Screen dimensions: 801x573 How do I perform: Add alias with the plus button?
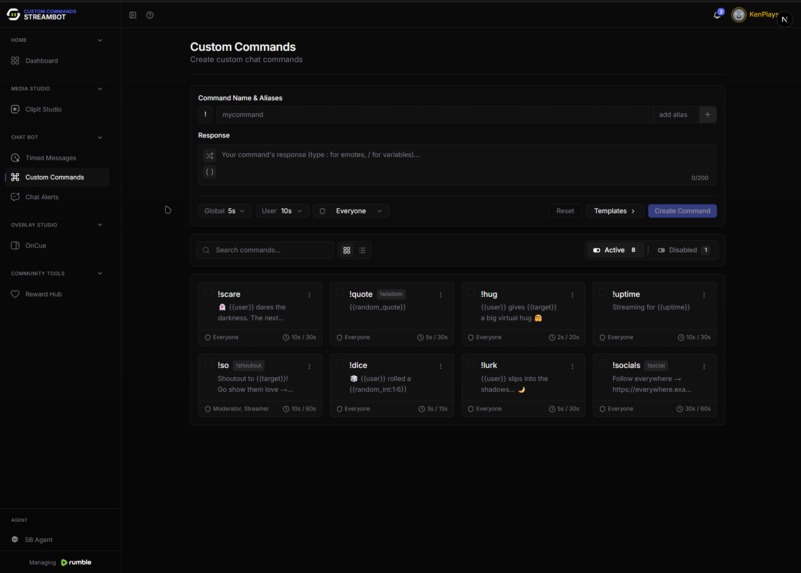click(708, 115)
